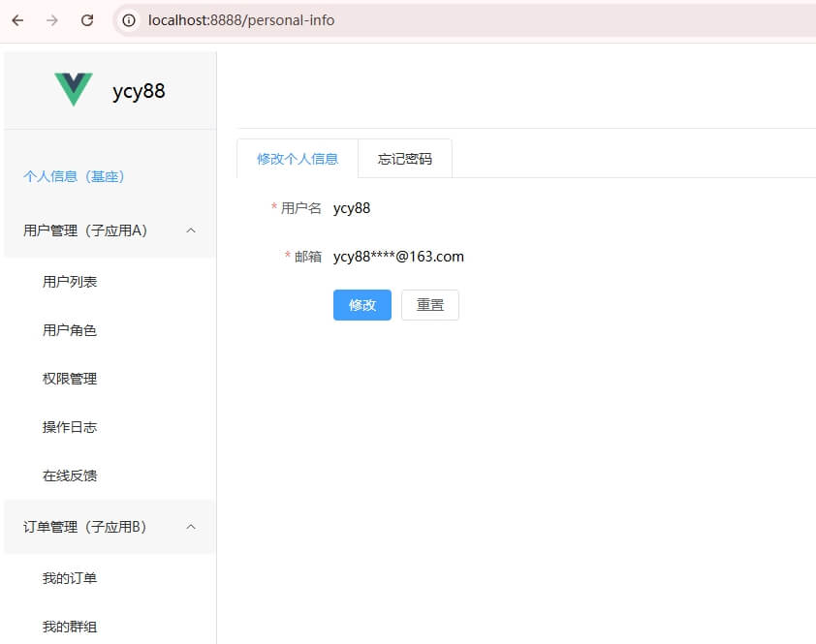Open 个人信息（基座） in sidebar
Screen dimensions: 816x644
pyautogui.click(x=74, y=176)
